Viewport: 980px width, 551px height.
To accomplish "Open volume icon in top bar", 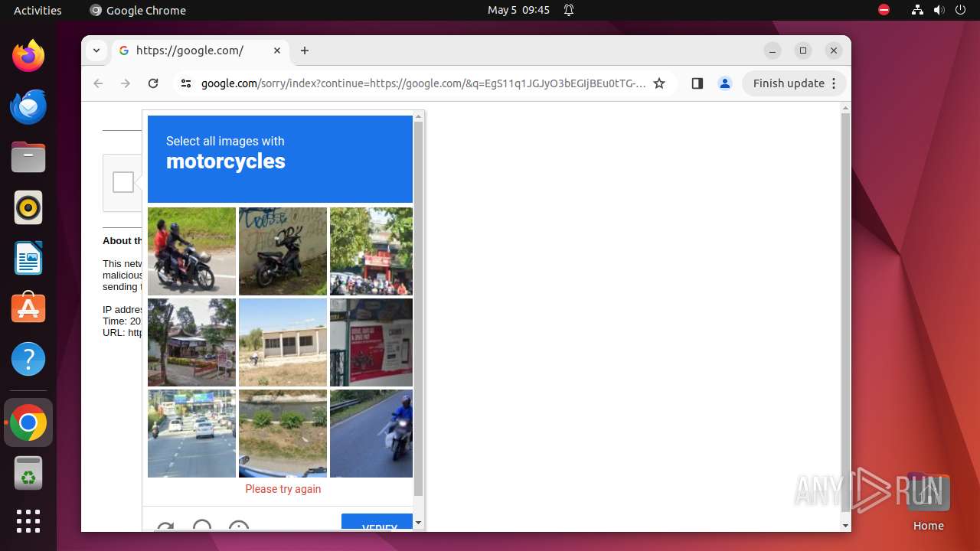I will click(939, 10).
